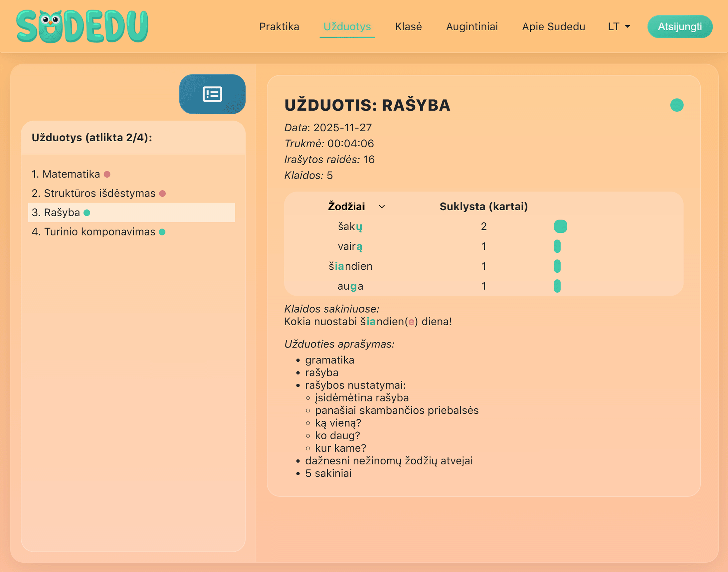Screen dimensions: 728x572
Task: Open the task list panel icon
Action: tap(212, 95)
